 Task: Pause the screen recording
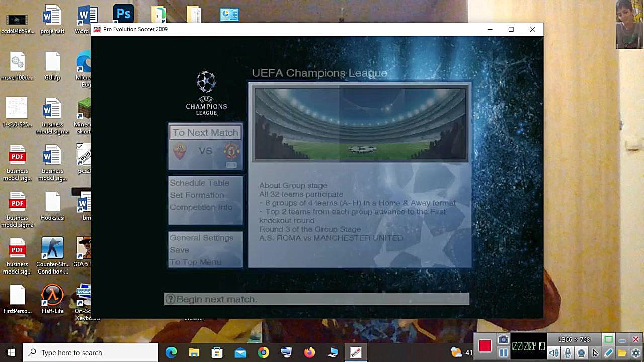coord(503,353)
